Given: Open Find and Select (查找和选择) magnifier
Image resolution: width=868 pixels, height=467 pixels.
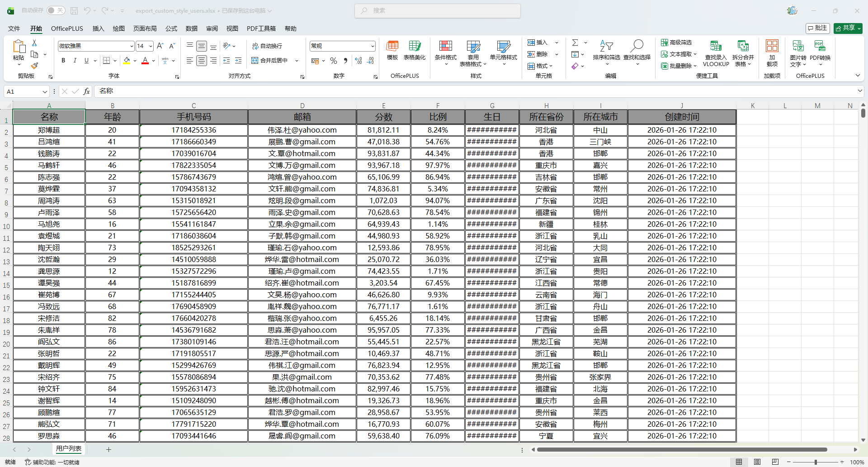Looking at the screenshot, I should pos(637,46).
